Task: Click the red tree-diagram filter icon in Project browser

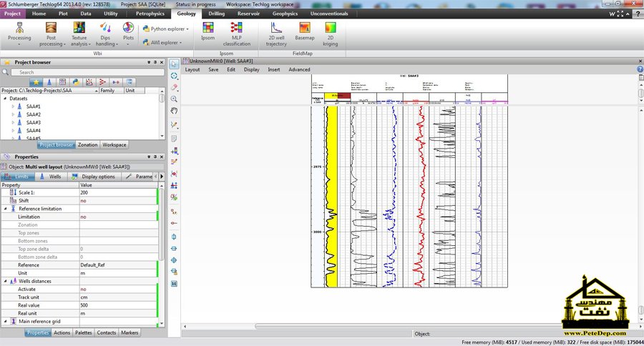Action: (102, 82)
